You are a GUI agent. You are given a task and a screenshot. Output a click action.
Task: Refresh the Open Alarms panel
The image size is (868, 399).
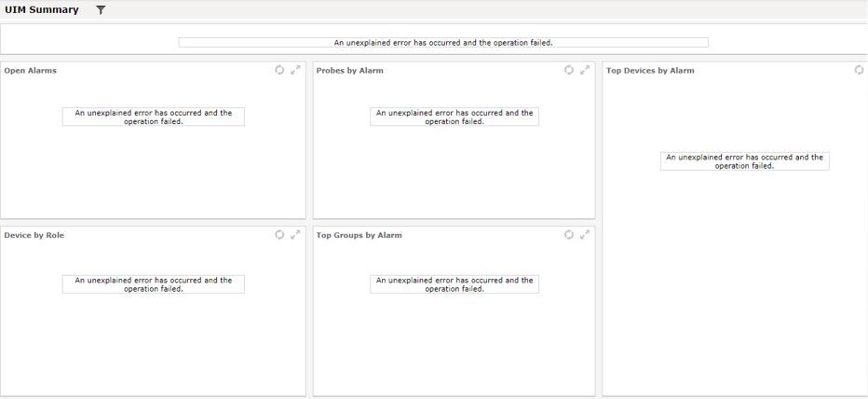point(279,70)
